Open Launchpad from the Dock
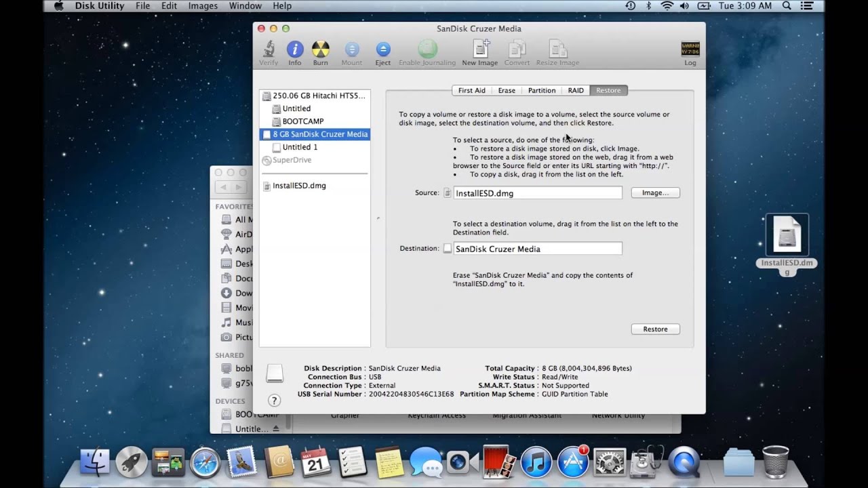Screen dimensions: 868x488 click(132, 462)
